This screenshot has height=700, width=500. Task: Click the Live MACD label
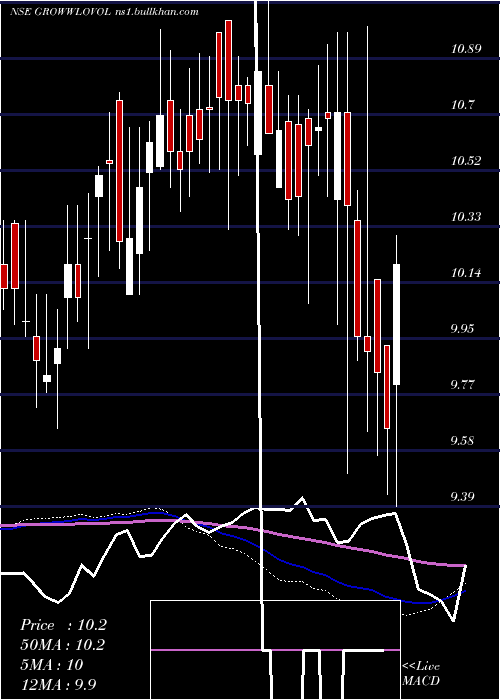point(421,674)
